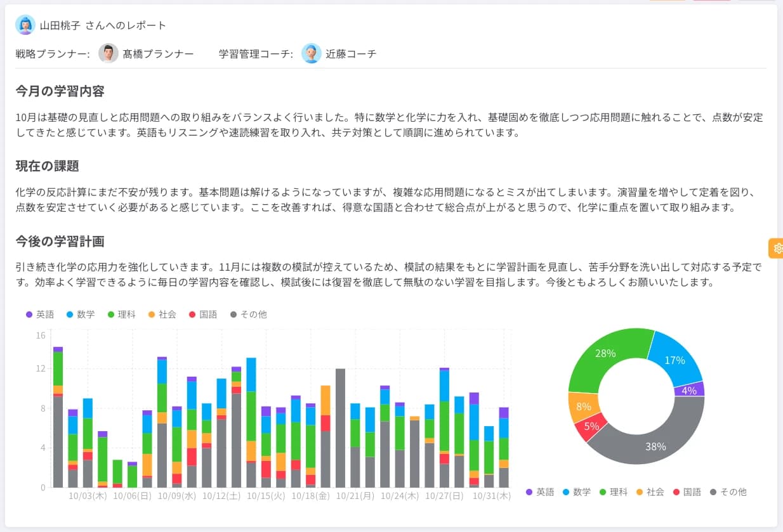
Task: Click the all-gray bar reaching 12 hours
Action: [340, 428]
